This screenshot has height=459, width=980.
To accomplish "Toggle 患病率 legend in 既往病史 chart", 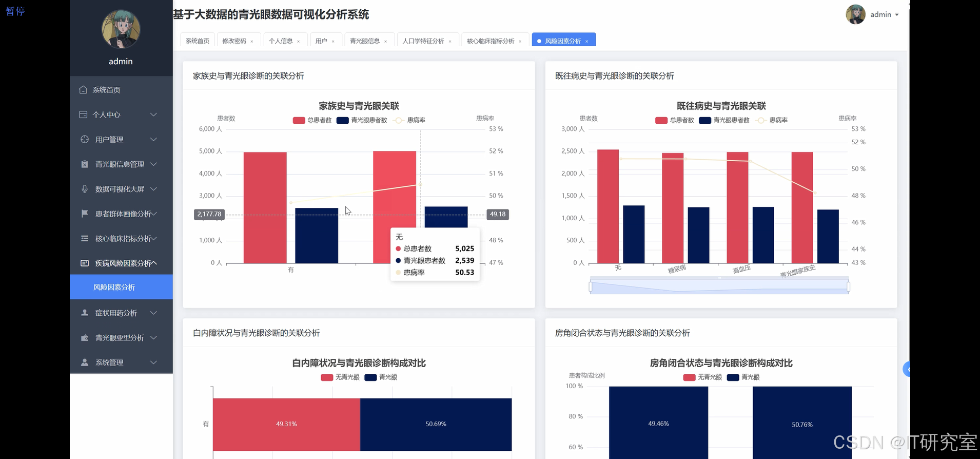I will [x=771, y=120].
